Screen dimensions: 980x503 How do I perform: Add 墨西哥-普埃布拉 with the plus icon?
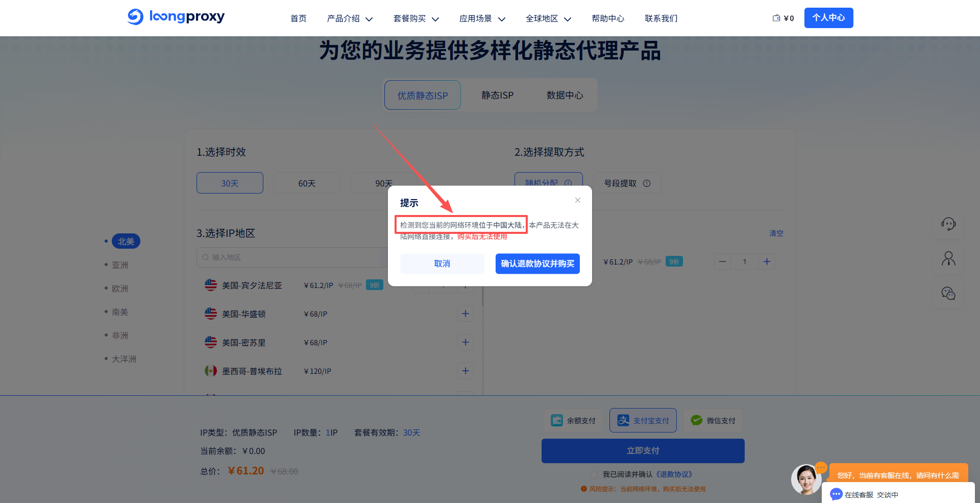[x=465, y=371]
